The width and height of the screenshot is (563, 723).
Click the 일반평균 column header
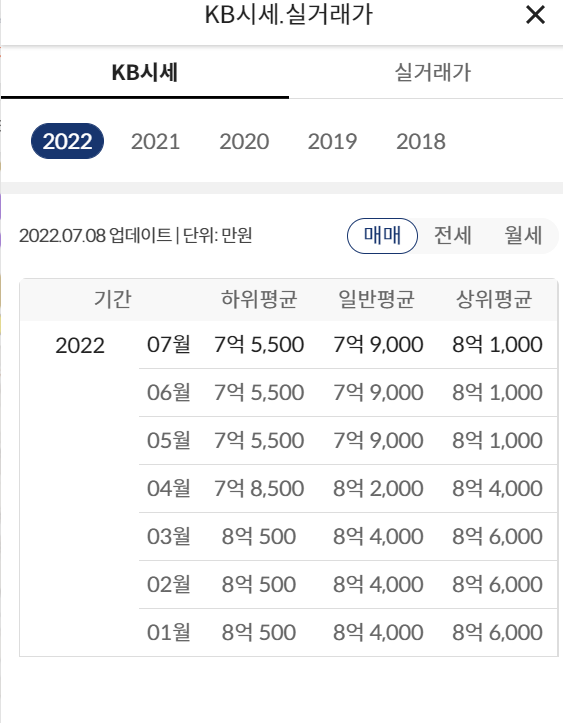pos(376,299)
